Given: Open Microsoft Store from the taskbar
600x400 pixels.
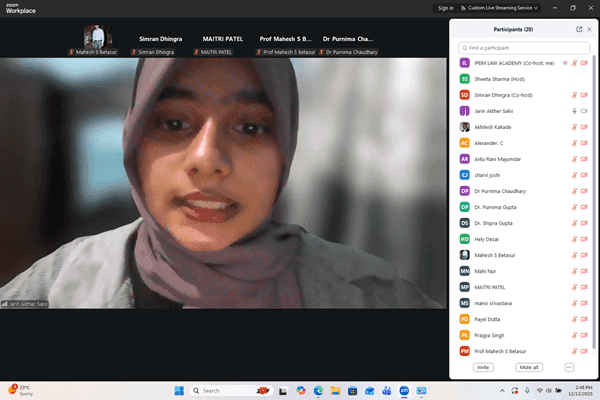Looking at the screenshot, I should tap(352, 391).
